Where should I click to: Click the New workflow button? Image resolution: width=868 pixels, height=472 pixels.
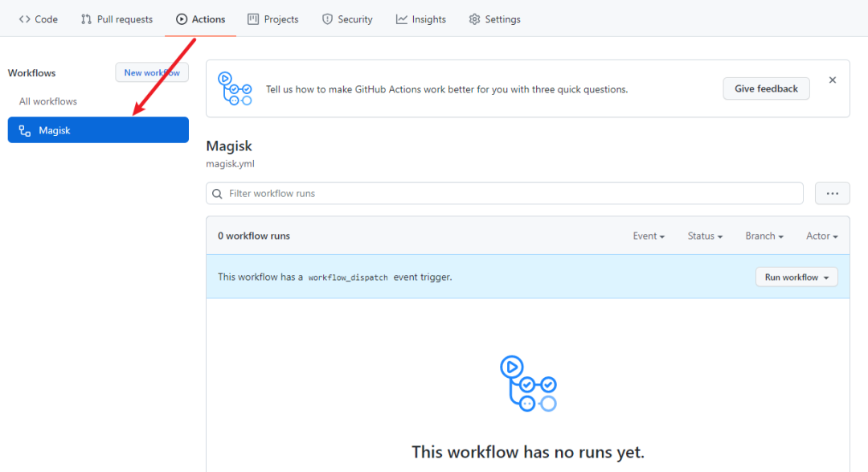point(151,72)
